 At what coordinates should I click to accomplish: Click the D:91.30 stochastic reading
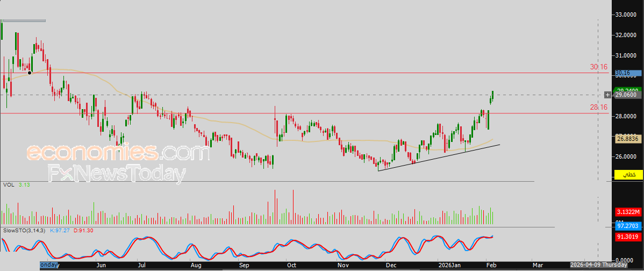click(x=83, y=230)
